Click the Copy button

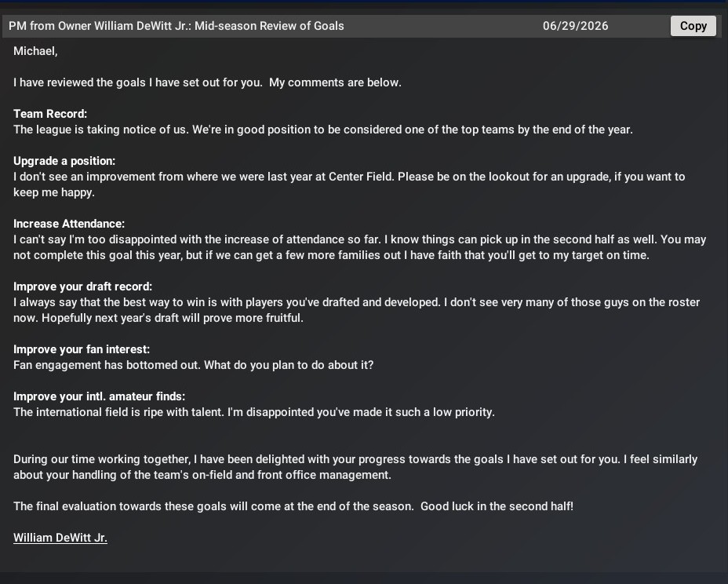(693, 26)
